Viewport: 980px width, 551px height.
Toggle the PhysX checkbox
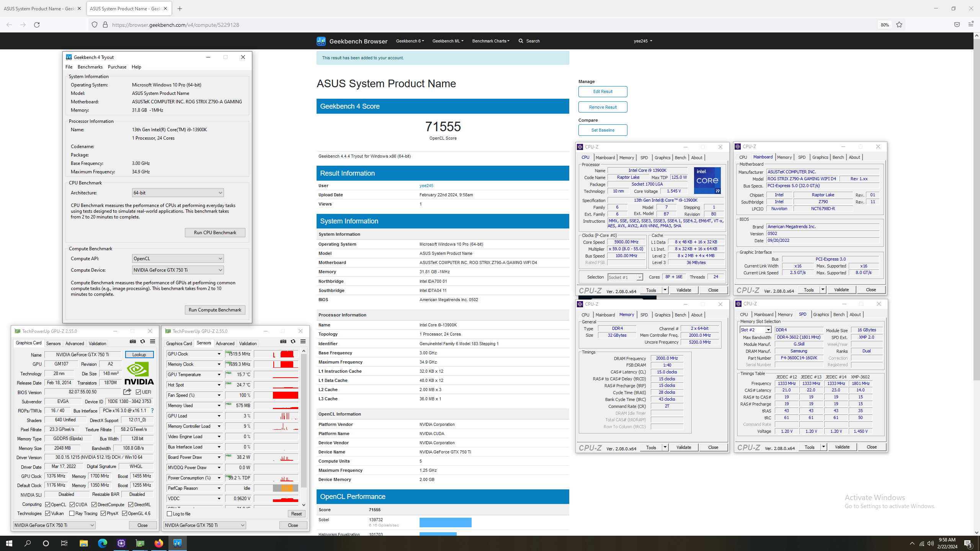[103, 514]
